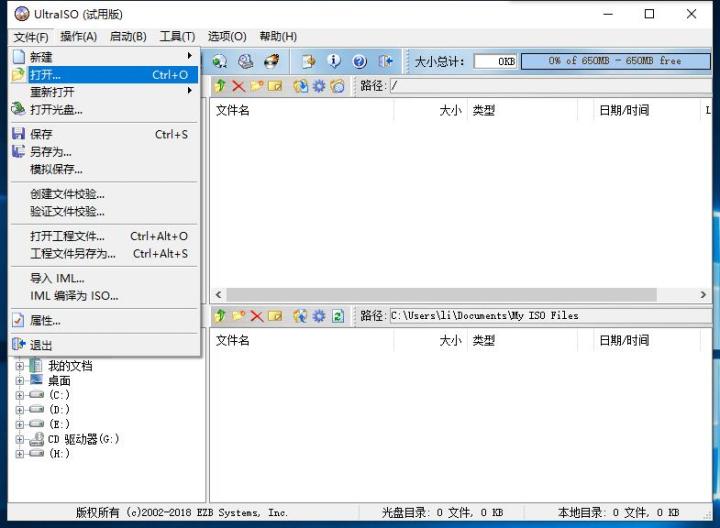Viewport: 720px width, 528px height.
Task: Sort local list by 日期/时间 column header
Action: click(x=645, y=340)
